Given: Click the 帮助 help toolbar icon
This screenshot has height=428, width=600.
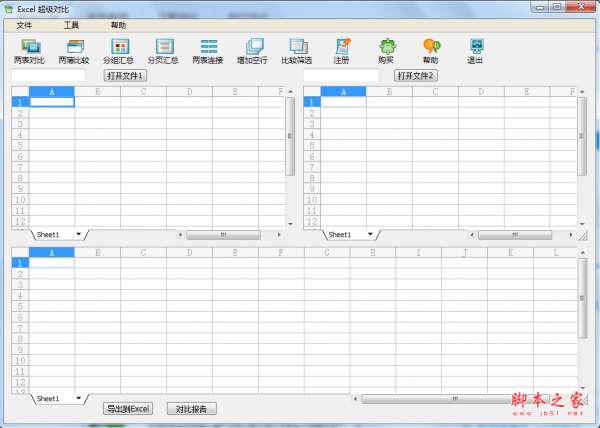Looking at the screenshot, I should click(431, 52).
